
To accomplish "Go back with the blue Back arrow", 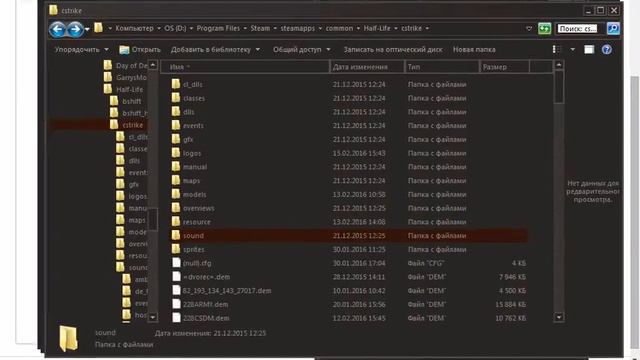I will [58, 29].
